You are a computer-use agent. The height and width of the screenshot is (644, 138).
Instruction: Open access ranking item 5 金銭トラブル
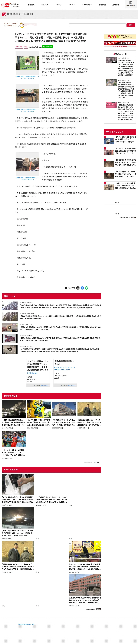(120, 186)
